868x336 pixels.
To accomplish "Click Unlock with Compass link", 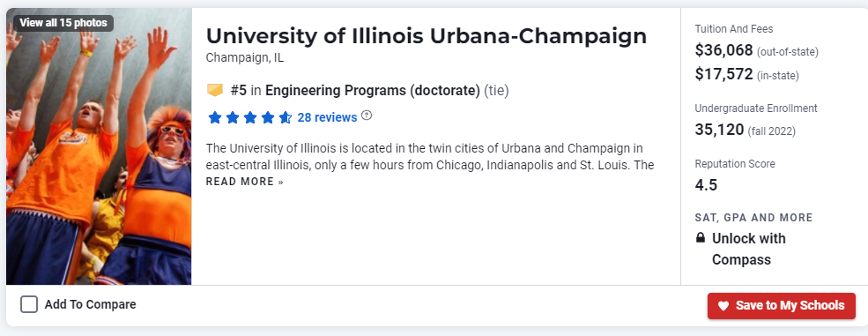I will 748,249.
